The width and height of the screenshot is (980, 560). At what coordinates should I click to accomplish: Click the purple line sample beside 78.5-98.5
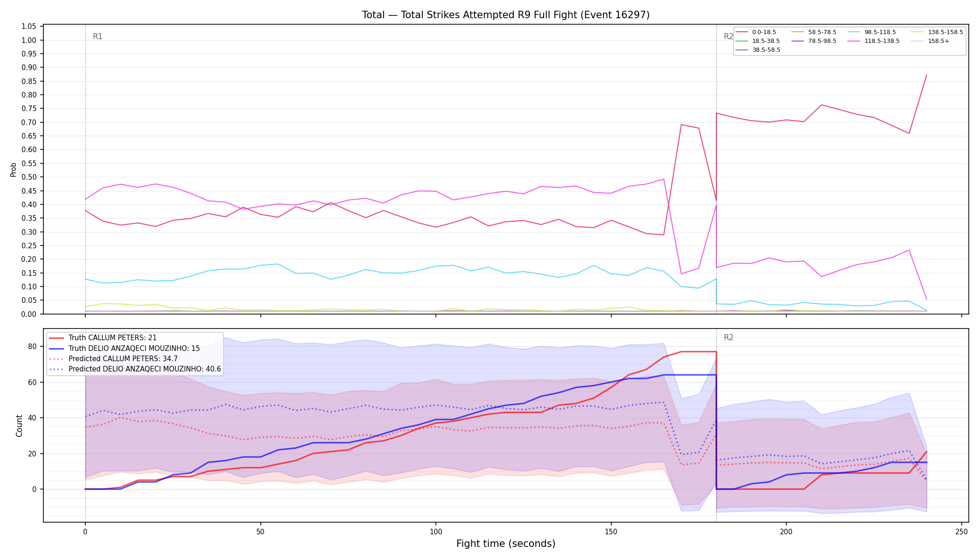tap(798, 41)
